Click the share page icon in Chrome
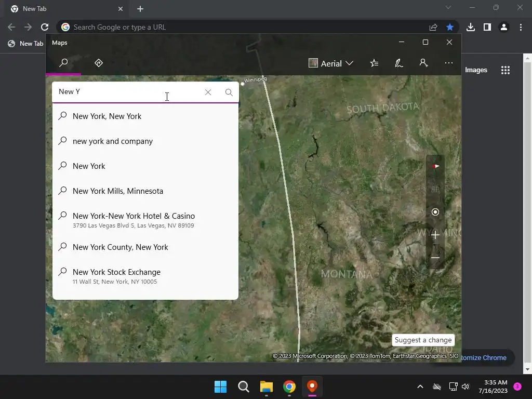The width and height of the screenshot is (532, 399). (x=433, y=27)
